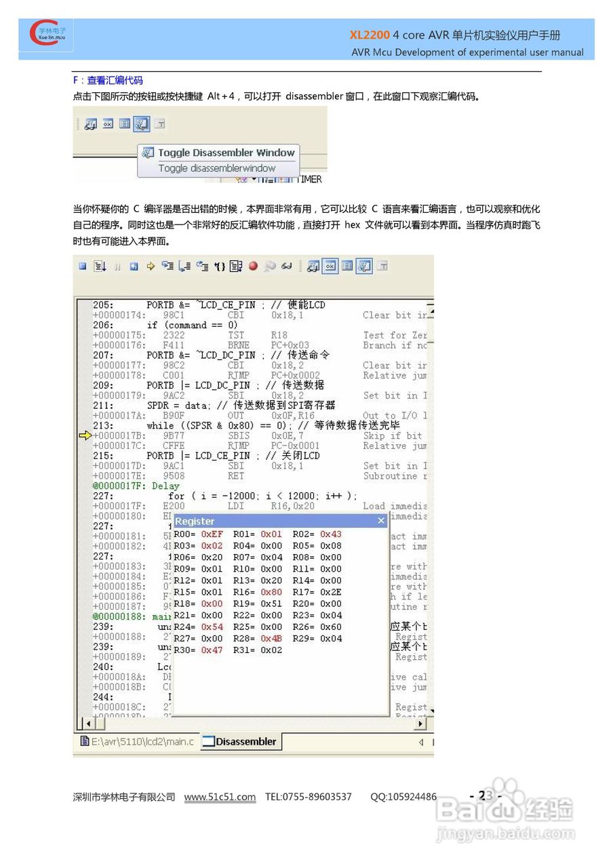Image resolution: width=613 pixels, height=868 pixels.
Task: Click the Quickwatch glasses icon
Action: (287, 267)
